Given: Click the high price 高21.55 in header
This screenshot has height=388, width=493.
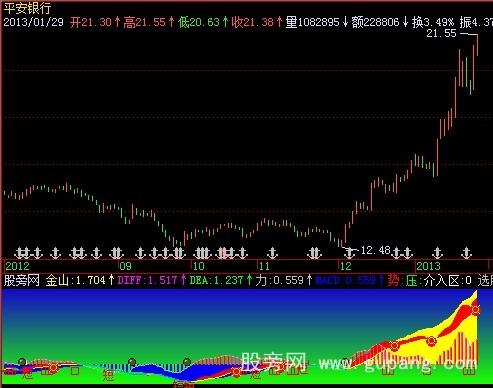Looking at the screenshot, I should [x=144, y=22].
